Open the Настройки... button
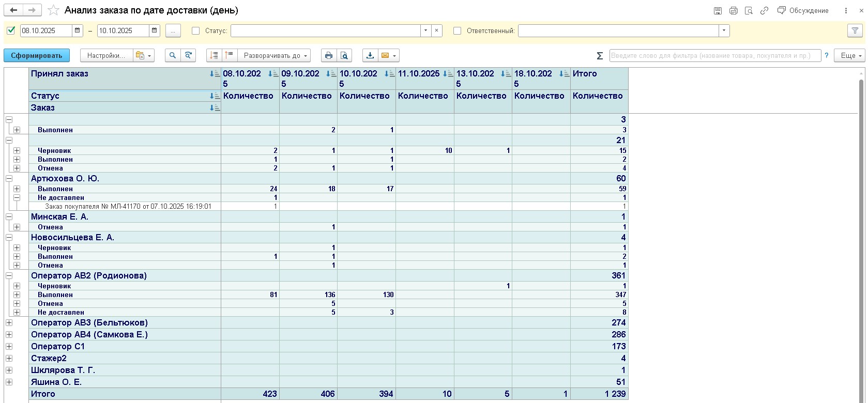Image resolution: width=868 pixels, height=403 pixels. click(x=106, y=56)
